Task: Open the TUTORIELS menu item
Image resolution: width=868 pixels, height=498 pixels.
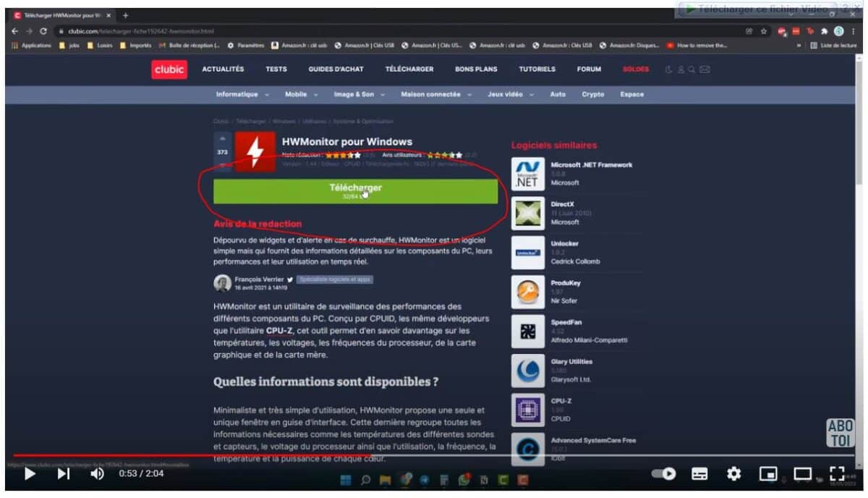Action: coord(537,69)
